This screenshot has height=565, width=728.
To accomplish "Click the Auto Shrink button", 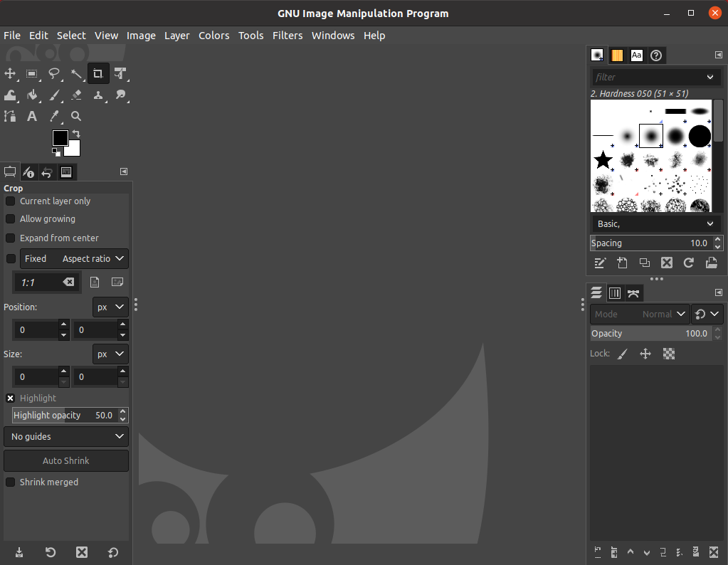I will click(x=65, y=460).
